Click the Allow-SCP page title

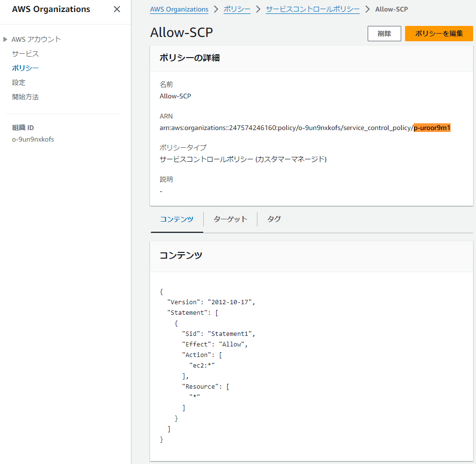[182, 33]
